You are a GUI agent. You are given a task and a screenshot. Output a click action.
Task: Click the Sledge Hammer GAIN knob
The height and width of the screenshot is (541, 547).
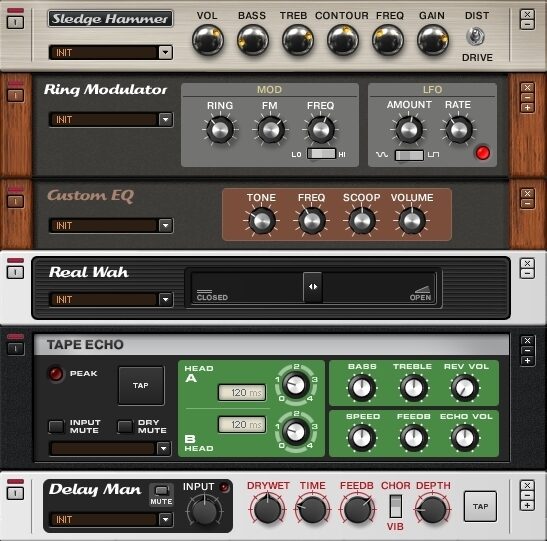click(433, 40)
